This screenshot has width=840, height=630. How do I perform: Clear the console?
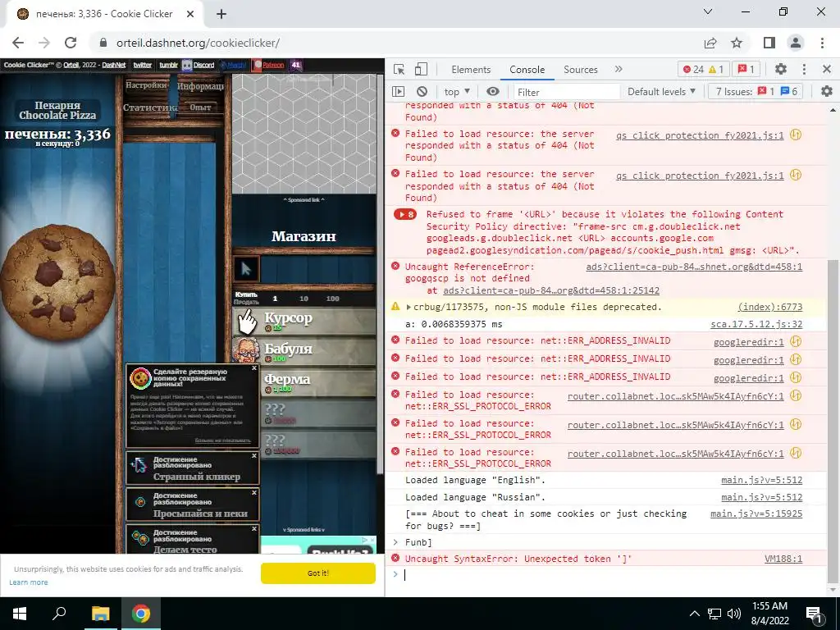coord(422,92)
